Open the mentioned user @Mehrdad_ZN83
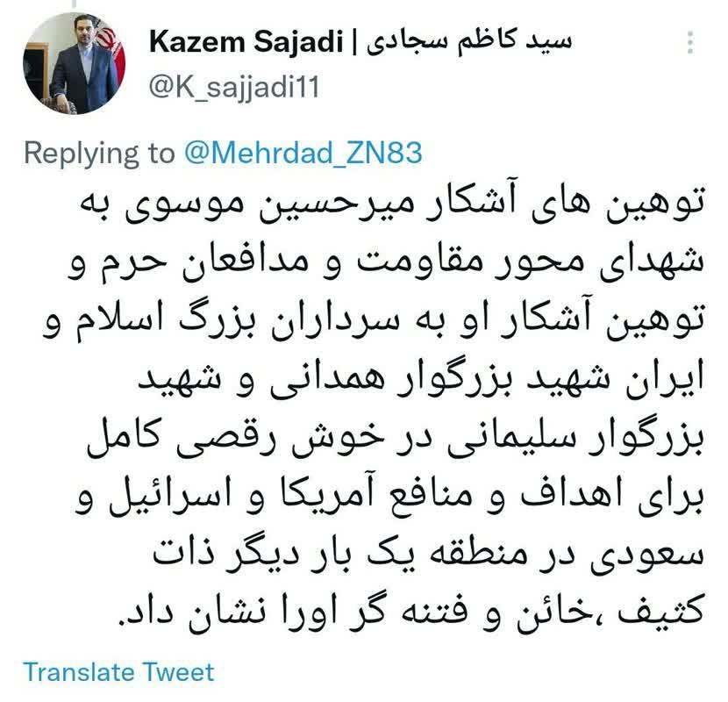 303,153
